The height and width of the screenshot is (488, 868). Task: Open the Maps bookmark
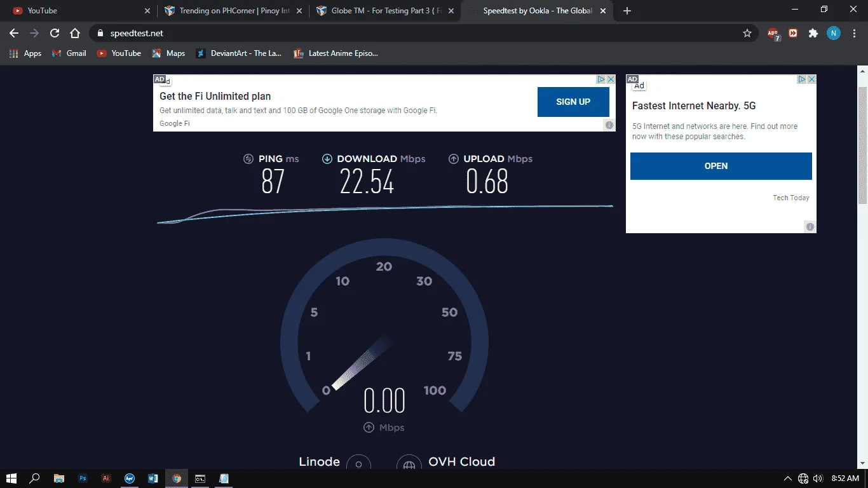pos(168,53)
